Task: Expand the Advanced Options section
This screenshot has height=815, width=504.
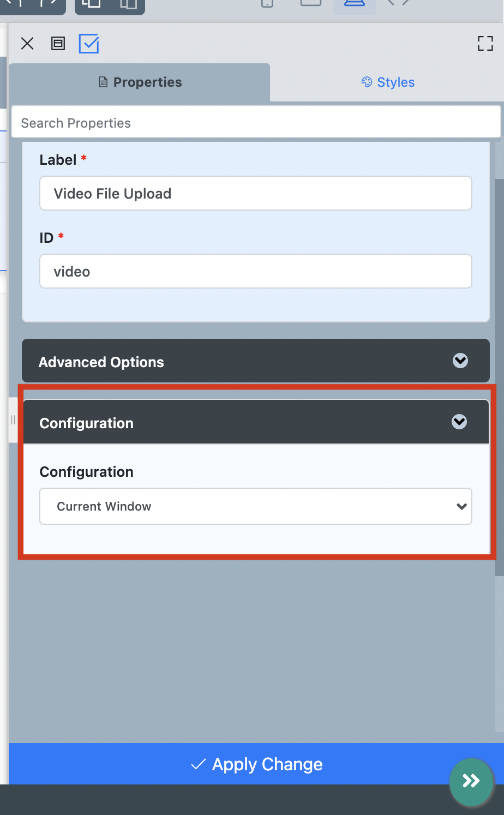Action: (255, 361)
